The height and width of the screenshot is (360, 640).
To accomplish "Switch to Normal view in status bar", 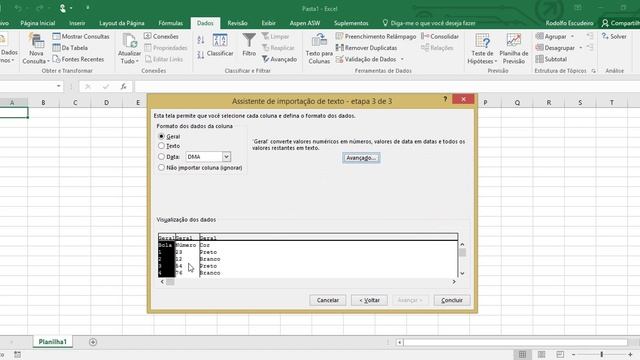I will tap(522, 354).
